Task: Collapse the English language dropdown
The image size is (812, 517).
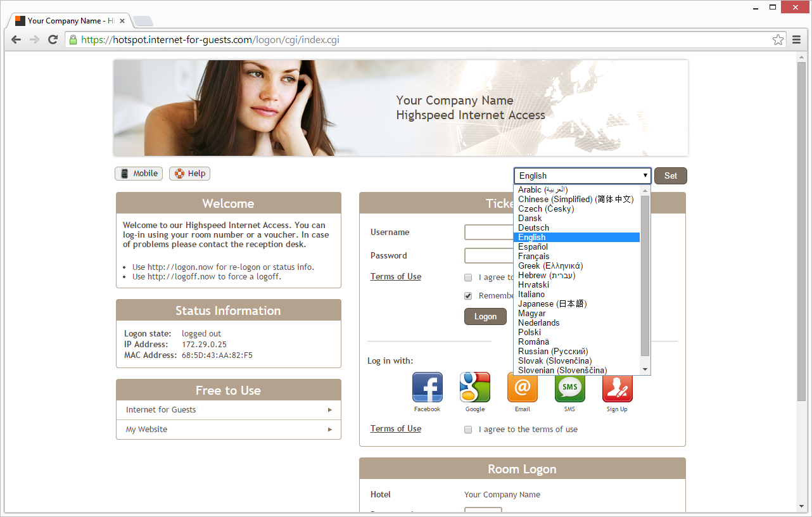Action: [x=582, y=176]
